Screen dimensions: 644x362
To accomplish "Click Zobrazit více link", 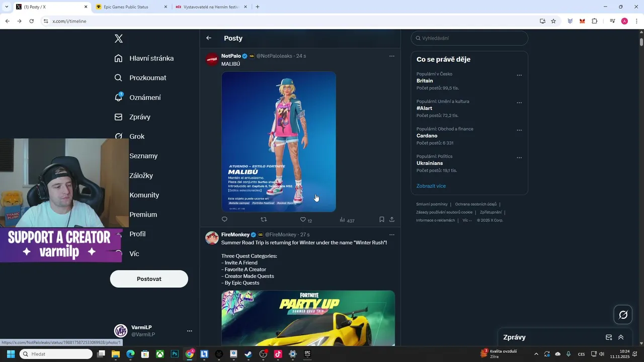I will point(431,186).
